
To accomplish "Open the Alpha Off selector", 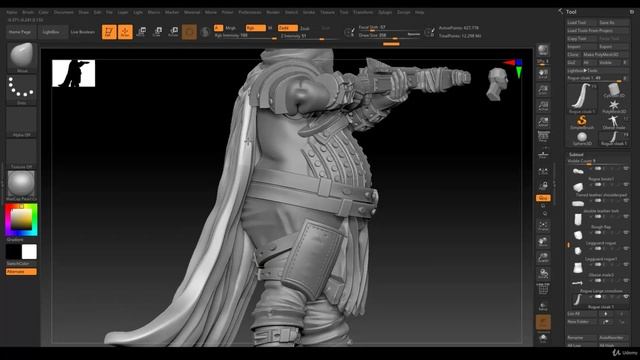I will (22, 122).
